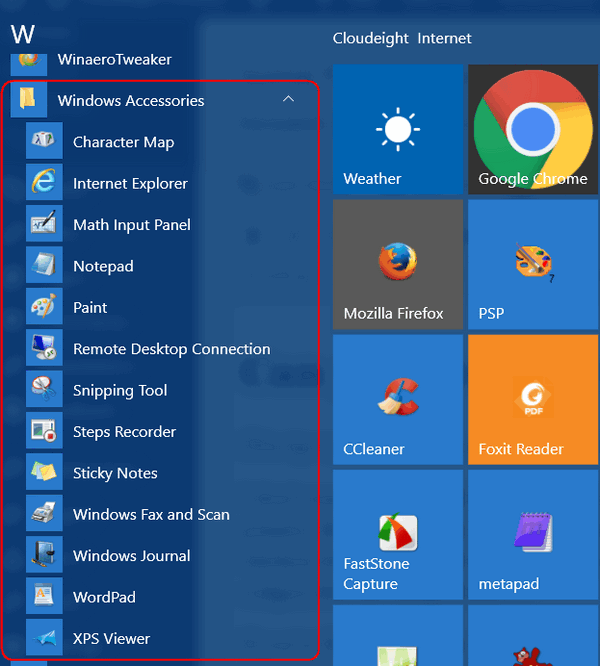Open the Weather tile
The width and height of the screenshot is (600, 666).
click(x=398, y=130)
